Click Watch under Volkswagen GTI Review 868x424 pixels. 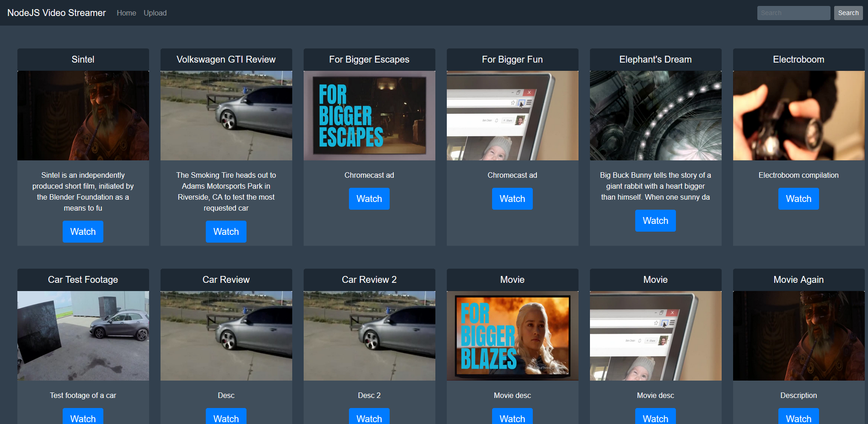tap(226, 232)
